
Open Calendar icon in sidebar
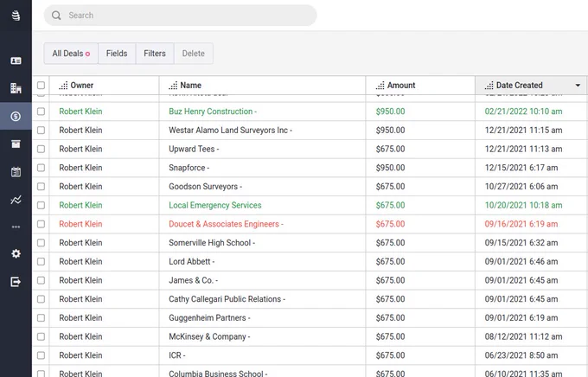pos(16,172)
